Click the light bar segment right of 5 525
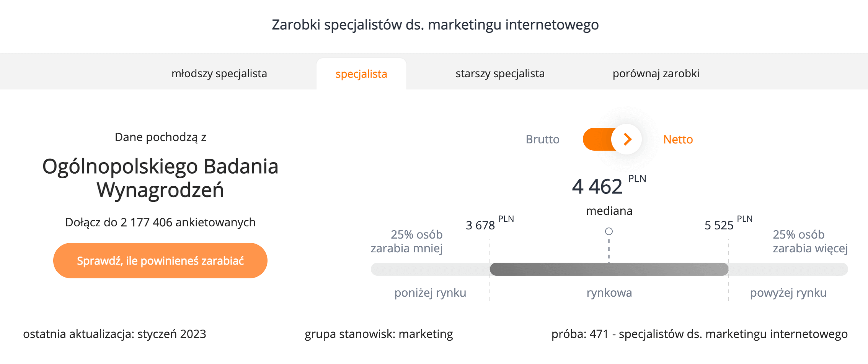 (788, 269)
